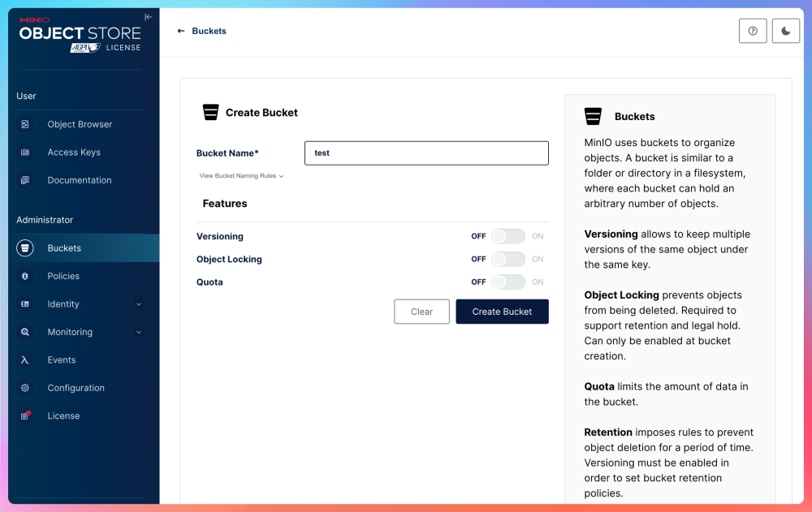
Task: Open the License menu item
Action: coord(63,415)
